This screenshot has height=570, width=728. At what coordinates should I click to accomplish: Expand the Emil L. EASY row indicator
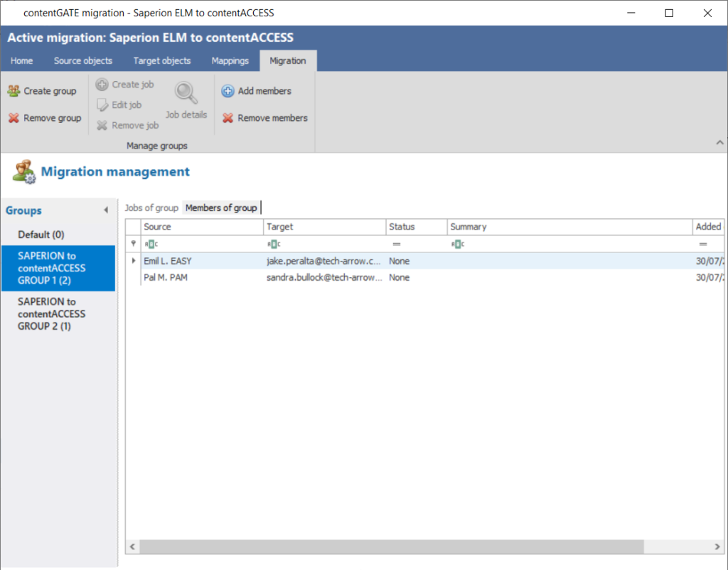[134, 262]
